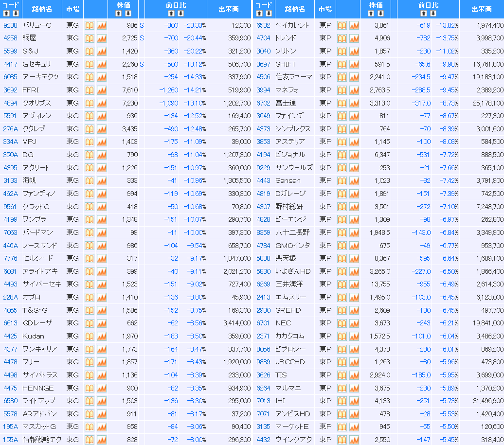Sort right table 前日比 descending arrow
Screen dimensions: 504x445
pyautogui.click(x=433, y=14)
